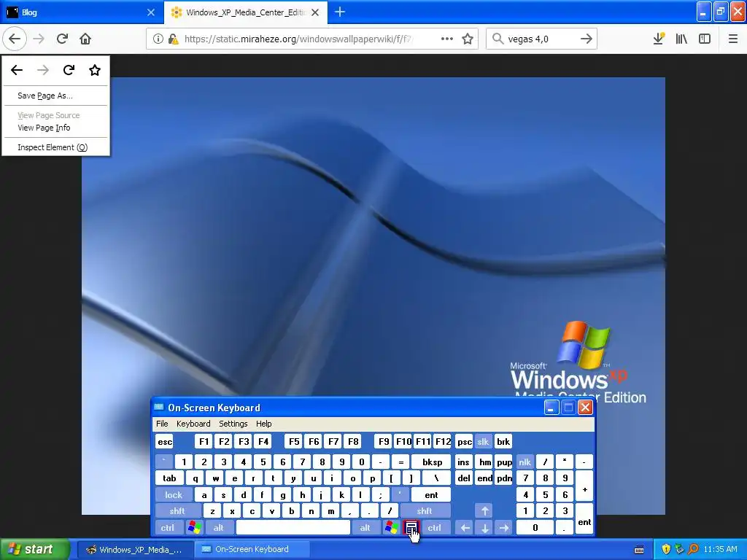
Task: Open the Downloads toolbar icon
Action: click(x=659, y=39)
